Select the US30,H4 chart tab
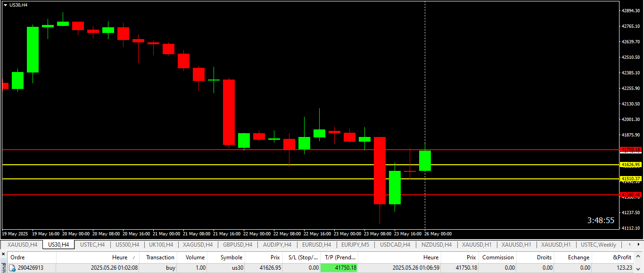 tap(58, 245)
